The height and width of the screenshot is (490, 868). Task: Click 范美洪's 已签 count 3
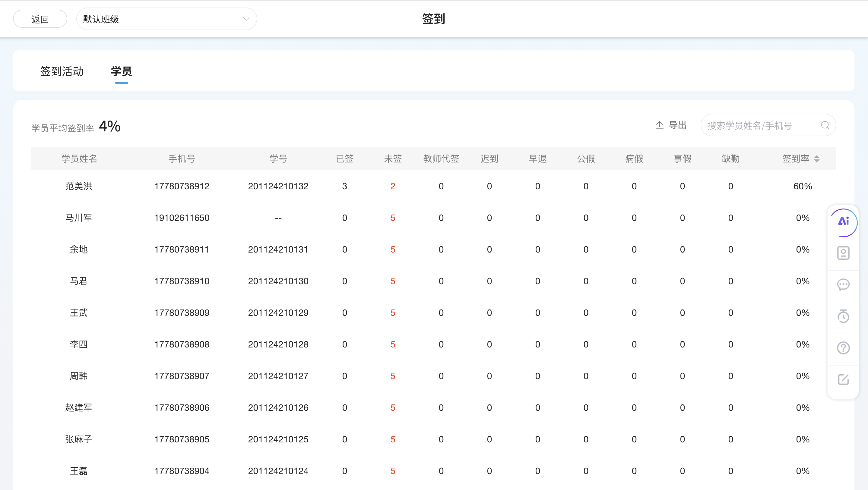345,186
